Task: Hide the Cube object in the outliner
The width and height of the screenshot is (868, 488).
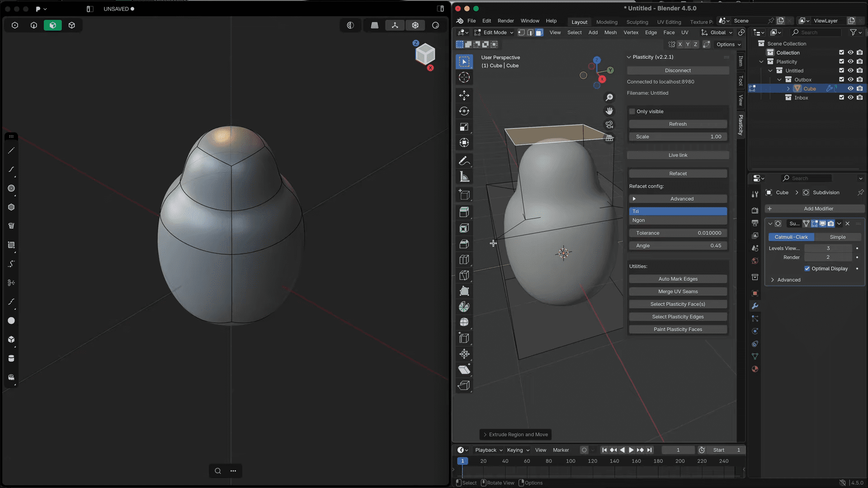Action: 851,89
